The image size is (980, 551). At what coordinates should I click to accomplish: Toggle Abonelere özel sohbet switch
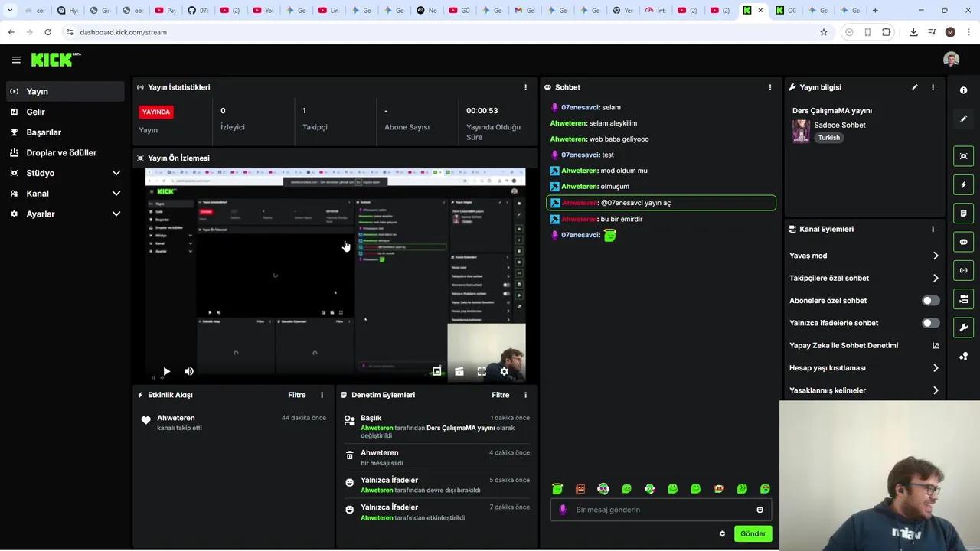pyautogui.click(x=930, y=301)
